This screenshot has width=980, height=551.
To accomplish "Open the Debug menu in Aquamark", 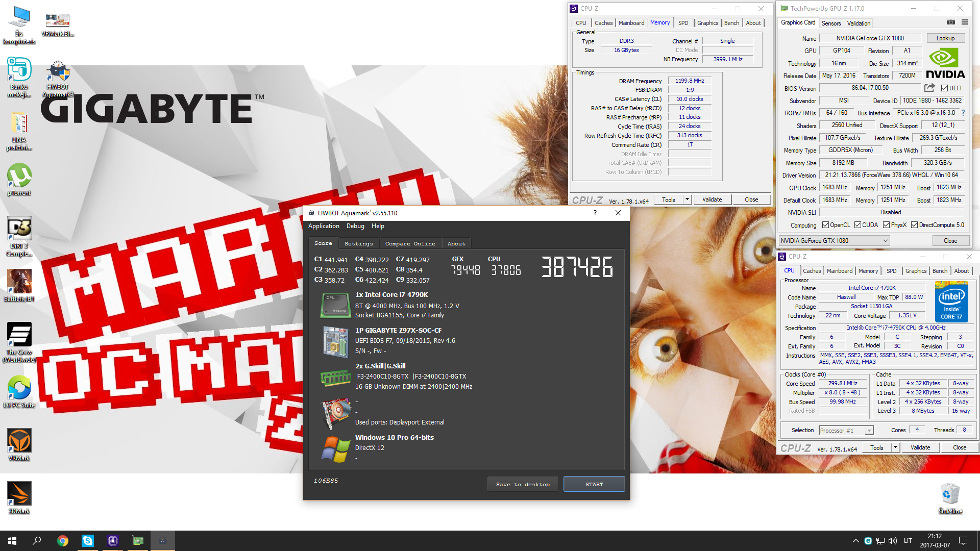I will [355, 226].
